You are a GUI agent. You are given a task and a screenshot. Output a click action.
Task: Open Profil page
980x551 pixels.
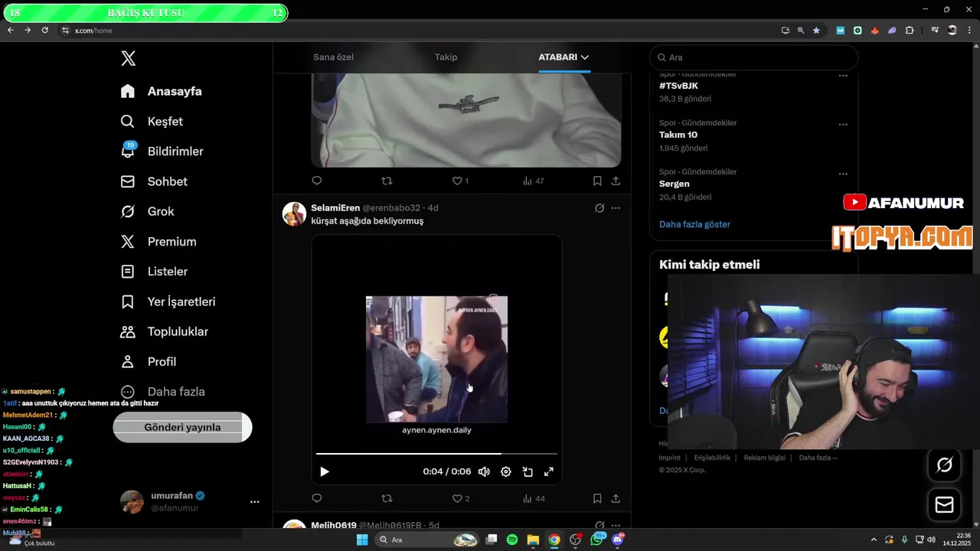149,361
